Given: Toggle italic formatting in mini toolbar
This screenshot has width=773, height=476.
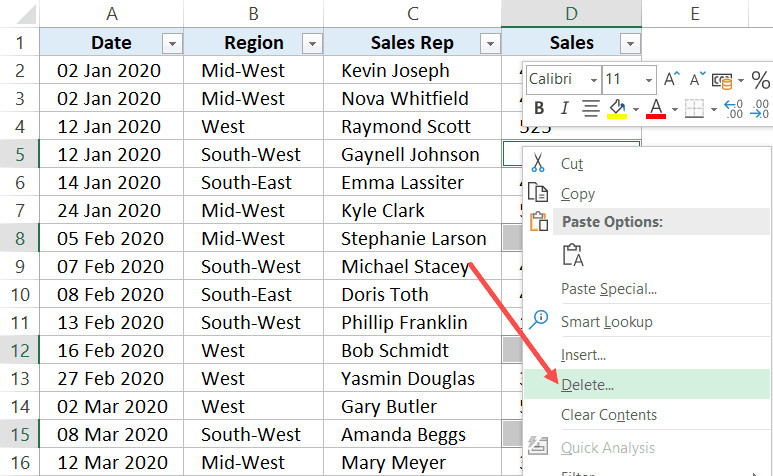Looking at the screenshot, I should pyautogui.click(x=565, y=108).
